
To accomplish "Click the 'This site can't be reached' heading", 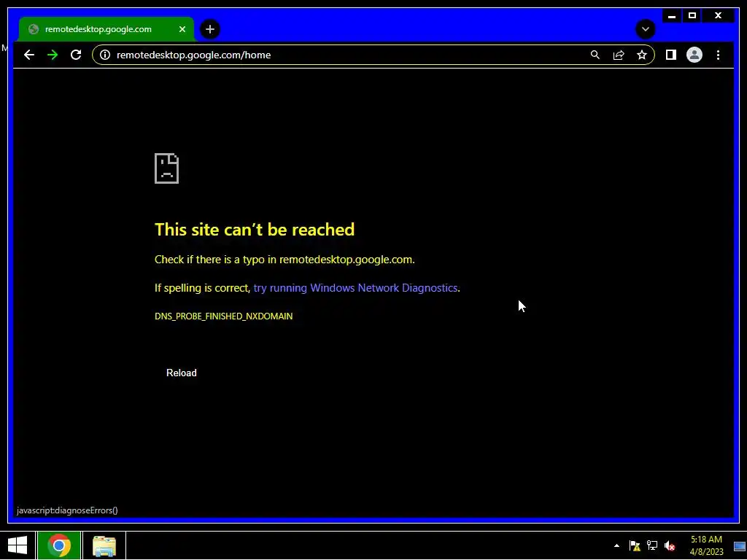I will pos(255,230).
